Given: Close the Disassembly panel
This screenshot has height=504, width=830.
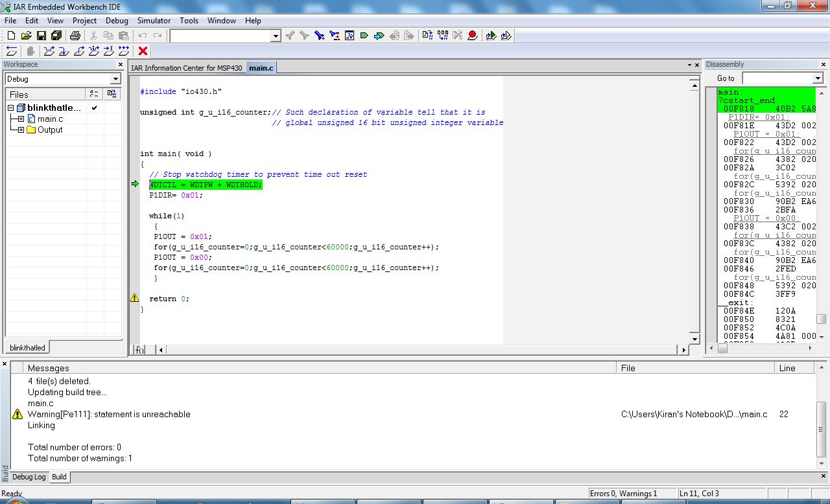Looking at the screenshot, I should coord(824,64).
